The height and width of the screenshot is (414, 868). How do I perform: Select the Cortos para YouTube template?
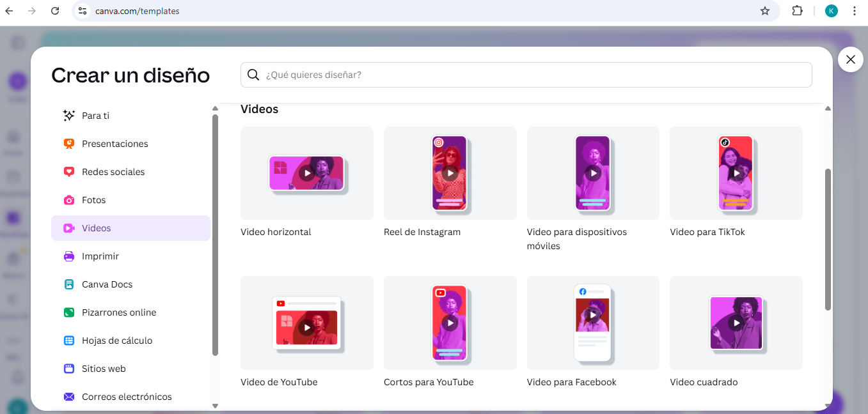(x=450, y=323)
